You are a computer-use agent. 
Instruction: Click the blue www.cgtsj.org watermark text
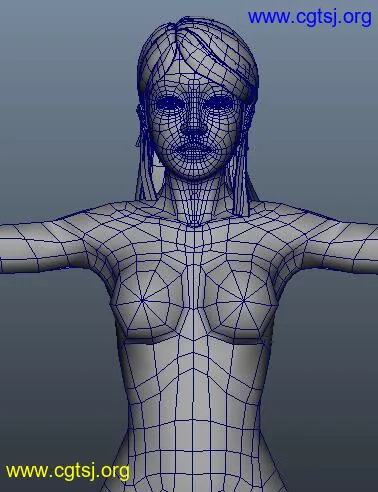(310, 17)
